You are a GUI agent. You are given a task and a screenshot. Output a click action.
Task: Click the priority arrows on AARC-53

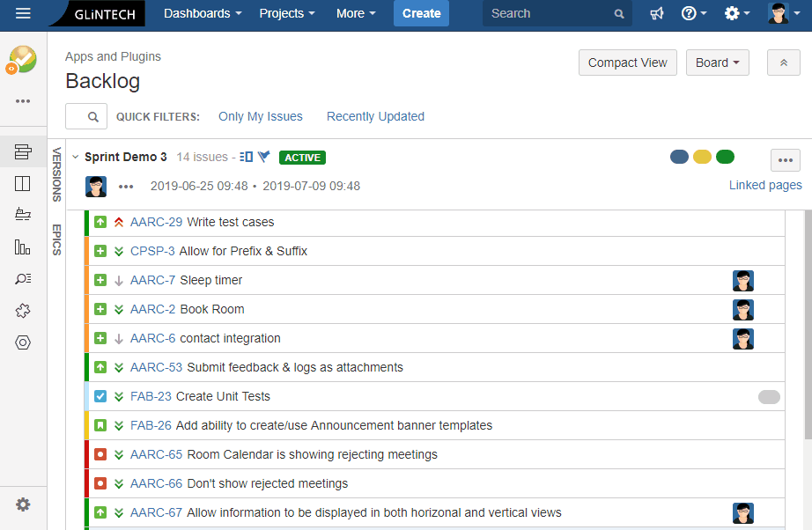point(119,367)
